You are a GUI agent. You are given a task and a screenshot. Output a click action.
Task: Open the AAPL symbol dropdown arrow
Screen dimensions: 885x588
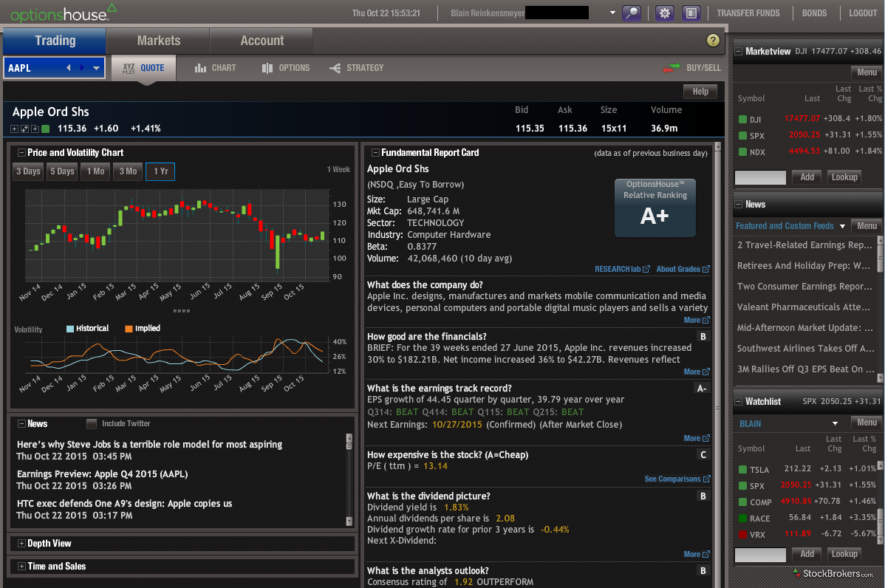click(x=97, y=68)
